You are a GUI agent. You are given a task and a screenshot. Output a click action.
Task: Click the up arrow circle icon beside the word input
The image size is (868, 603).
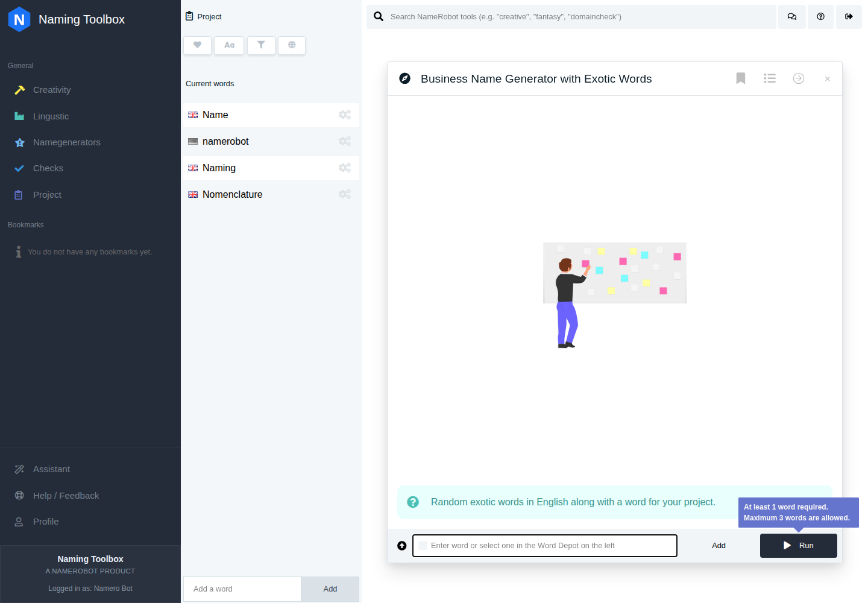pos(402,546)
